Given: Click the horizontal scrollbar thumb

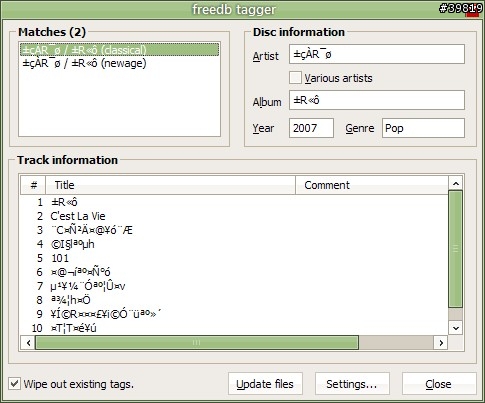Looking at the screenshot, I should [197, 343].
